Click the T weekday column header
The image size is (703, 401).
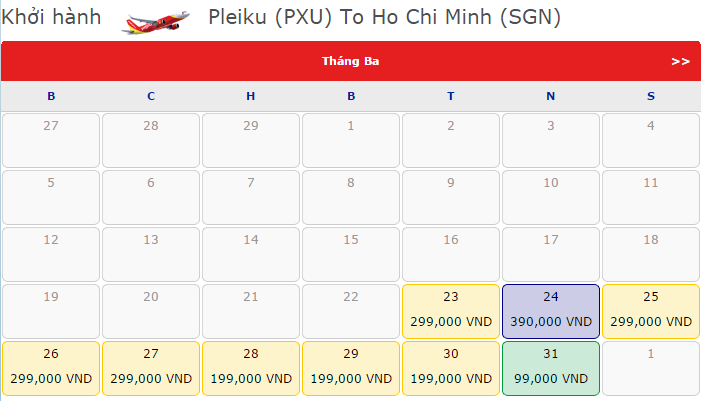tap(451, 96)
